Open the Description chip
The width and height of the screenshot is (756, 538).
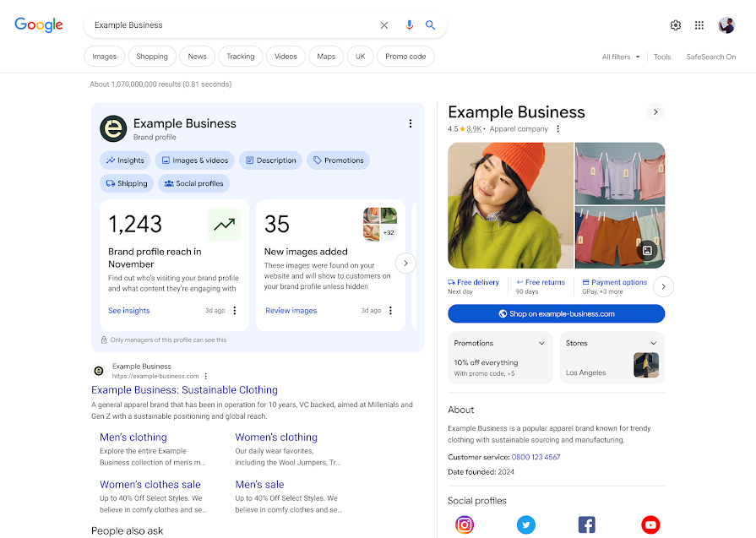click(x=271, y=160)
